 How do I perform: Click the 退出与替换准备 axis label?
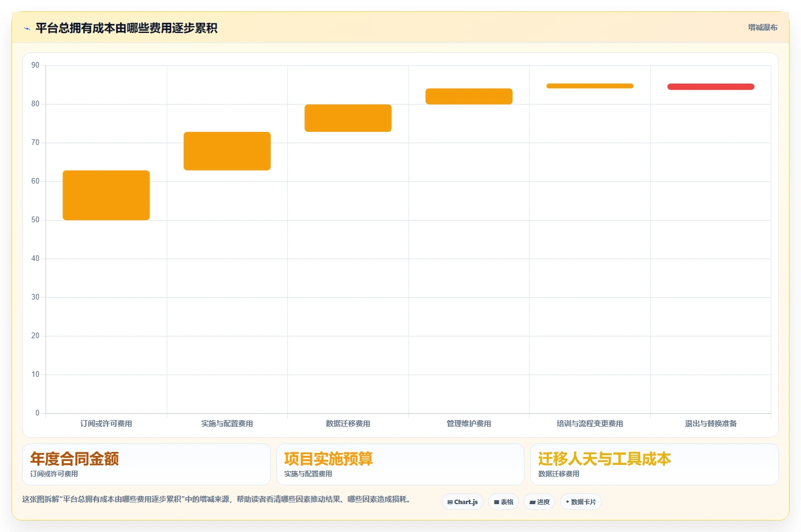(x=711, y=423)
